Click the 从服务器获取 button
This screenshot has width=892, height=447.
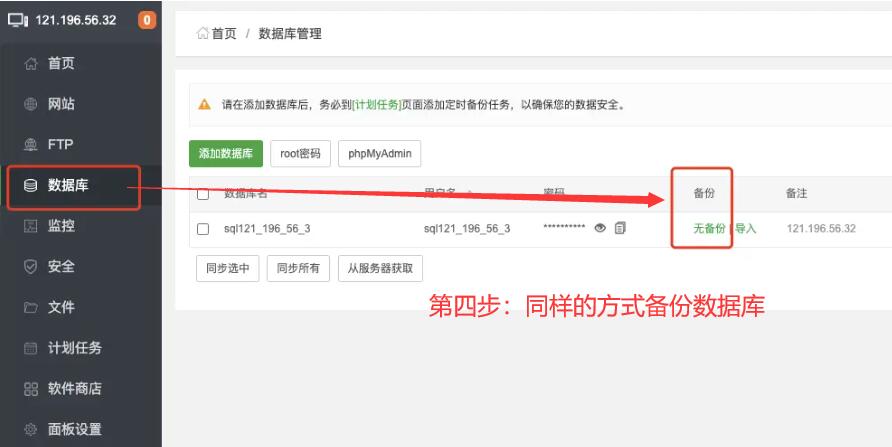point(380,268)
